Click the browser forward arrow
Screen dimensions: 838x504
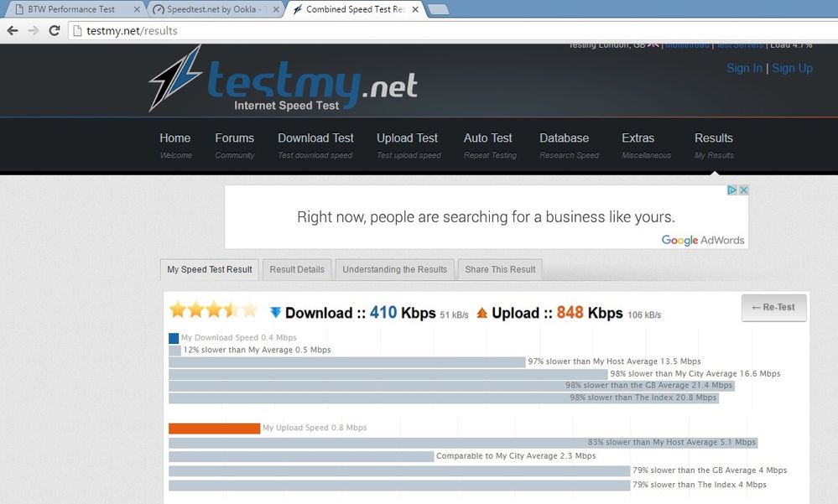coord(34,30)
